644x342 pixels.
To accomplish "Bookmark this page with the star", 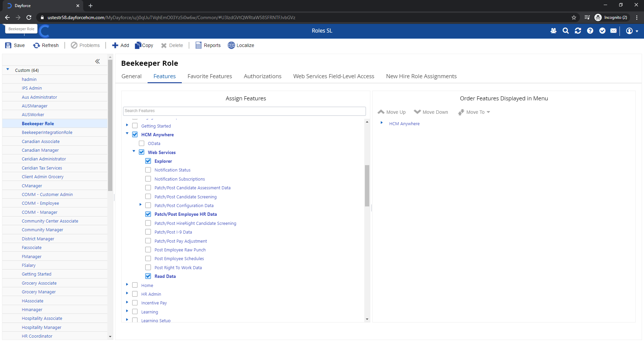I will click(x=574, y=17).
